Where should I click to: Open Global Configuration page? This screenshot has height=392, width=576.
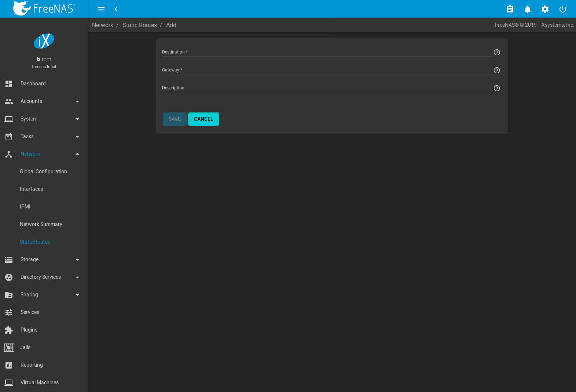click(43, 171)
